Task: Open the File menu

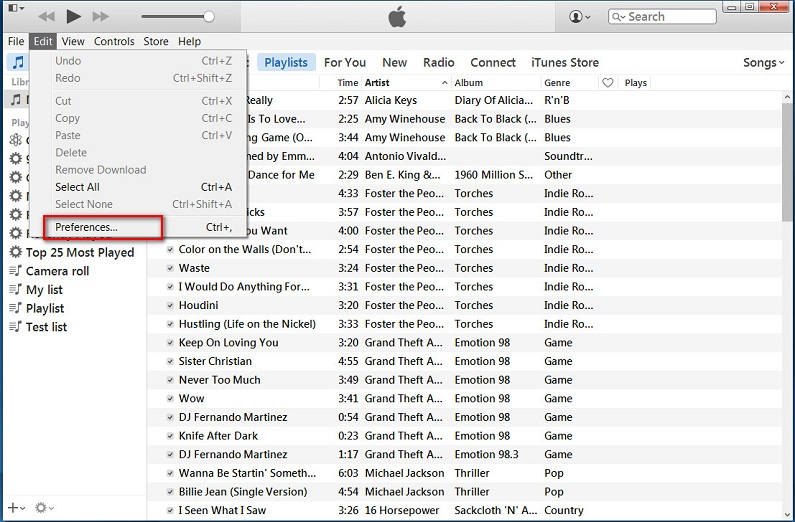Action: (x=16, y=41)
